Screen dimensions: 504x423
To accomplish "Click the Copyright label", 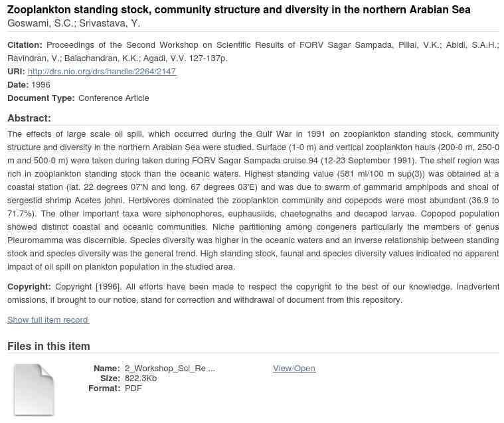I will pos(29,287).
